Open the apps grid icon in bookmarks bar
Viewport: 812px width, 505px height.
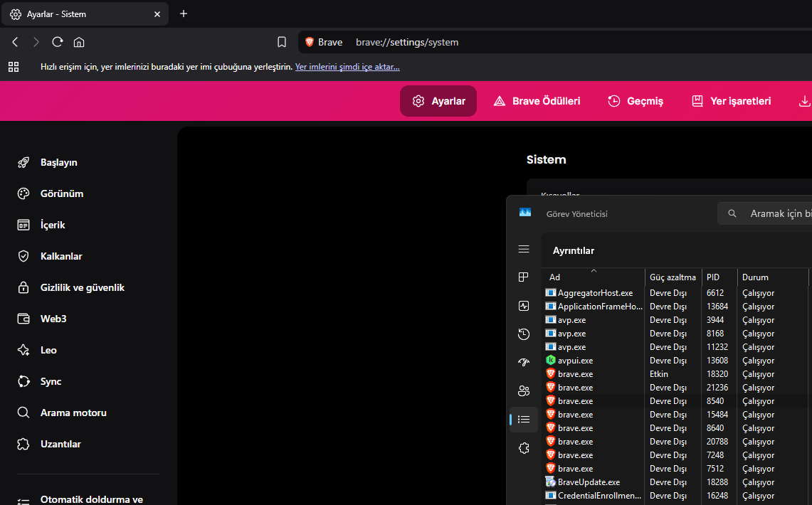point(14,67)
